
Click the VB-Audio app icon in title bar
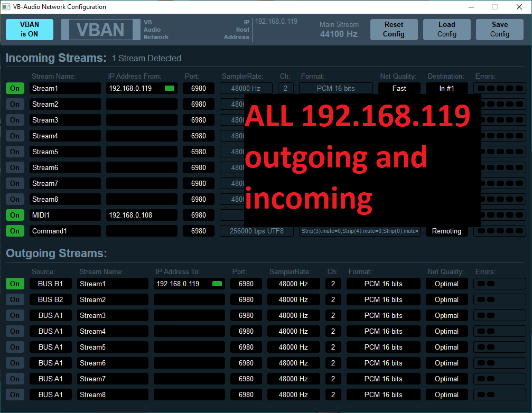click(6, 7)
